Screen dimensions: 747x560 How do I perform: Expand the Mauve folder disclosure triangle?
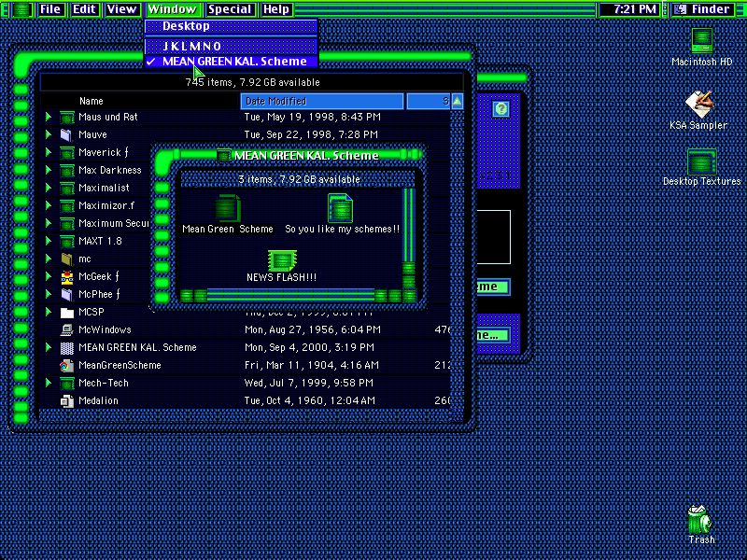pos(49,134)
